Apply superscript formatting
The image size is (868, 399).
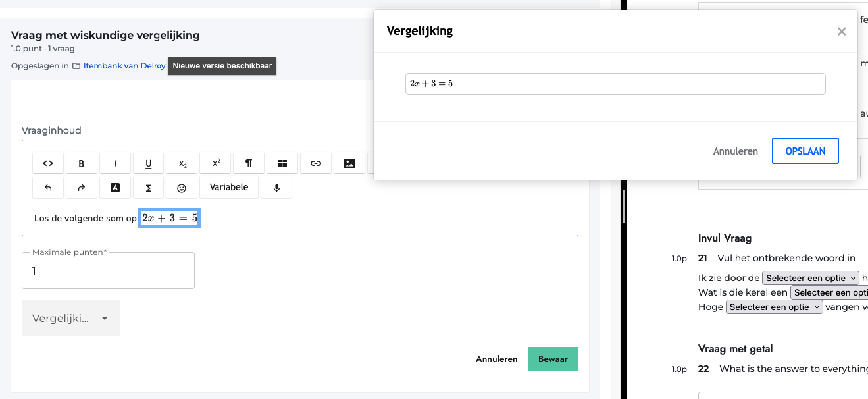click(216, 163)
